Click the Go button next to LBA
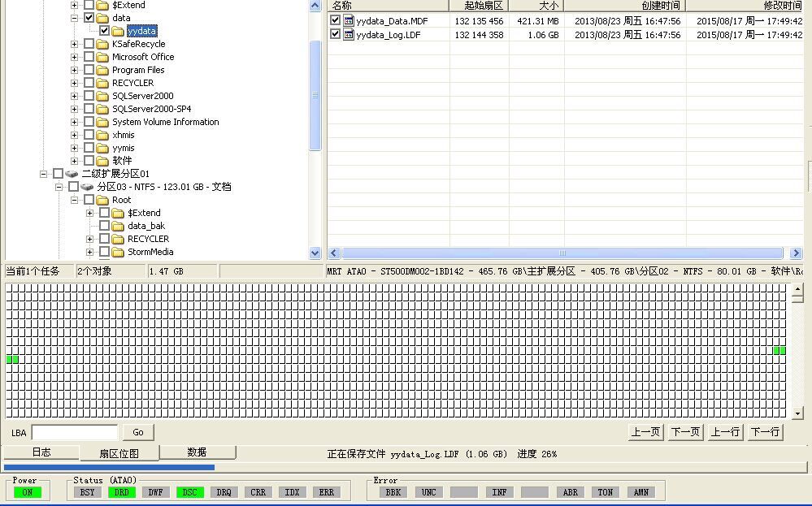Image resolution: width=812 pixels, height=506 pixels. (137, 432)
